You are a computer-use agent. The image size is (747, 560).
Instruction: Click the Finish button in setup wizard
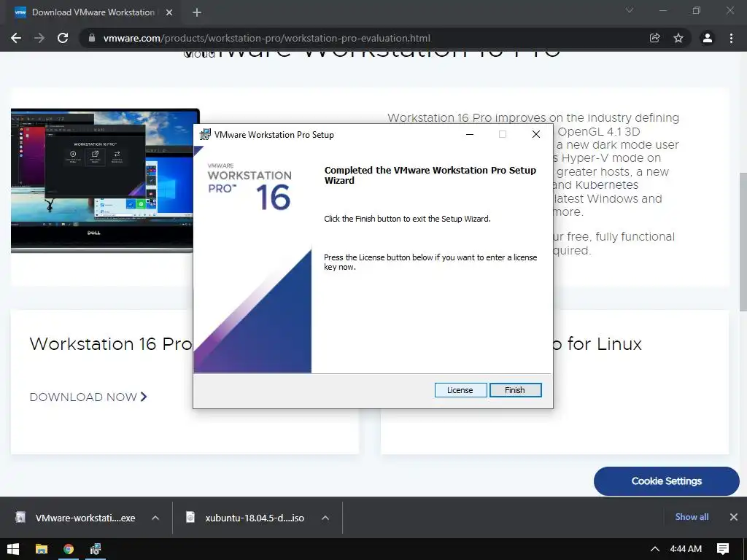pos(516,390)
